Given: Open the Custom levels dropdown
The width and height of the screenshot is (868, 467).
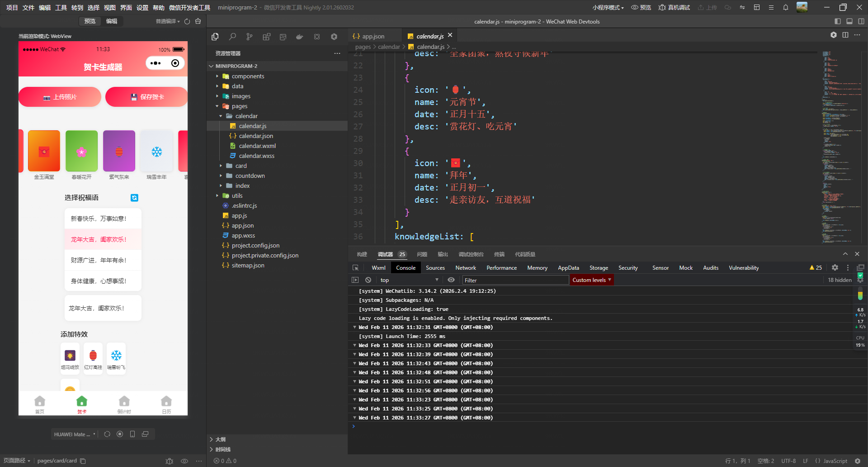Looking at the screenshot, I should click(x=591, y=280).
